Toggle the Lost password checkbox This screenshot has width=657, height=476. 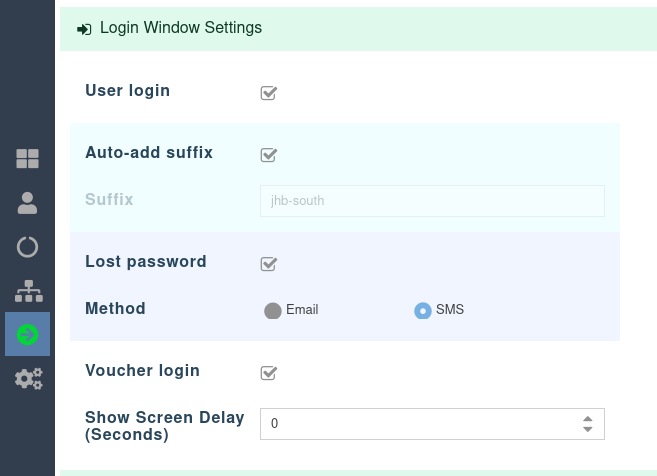[268, 264]
